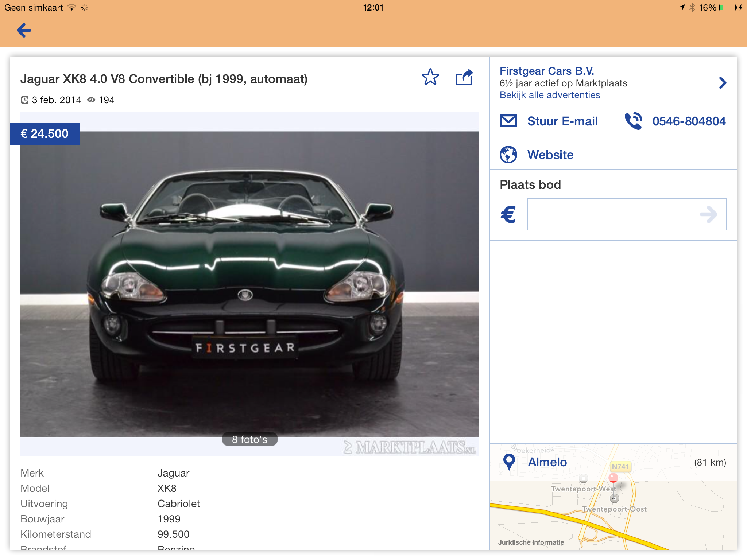Tap the 194 views count
The width and height of the screenshot is (747, 560).
coord(107,100)
